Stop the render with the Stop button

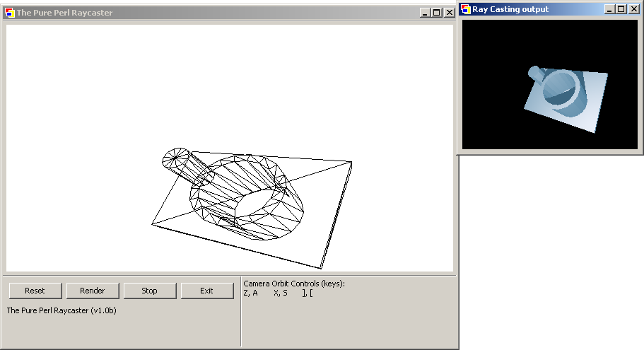[x=149, y=291]
